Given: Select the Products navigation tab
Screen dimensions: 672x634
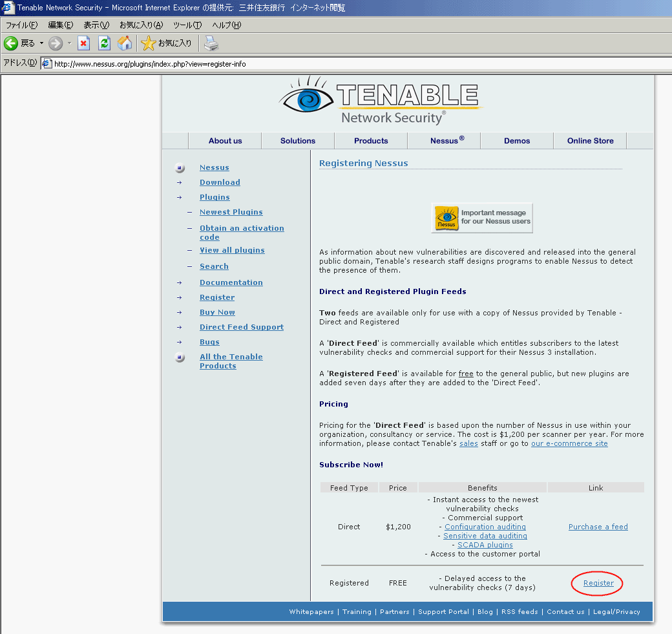Looking at the screenshot, I should pos(371,141).
